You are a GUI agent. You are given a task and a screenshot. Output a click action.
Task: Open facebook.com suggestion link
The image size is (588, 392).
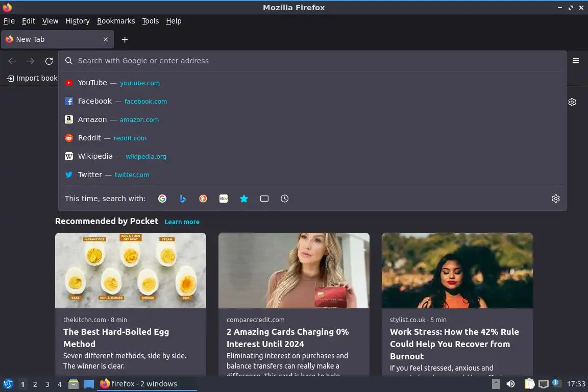(146, 101)
